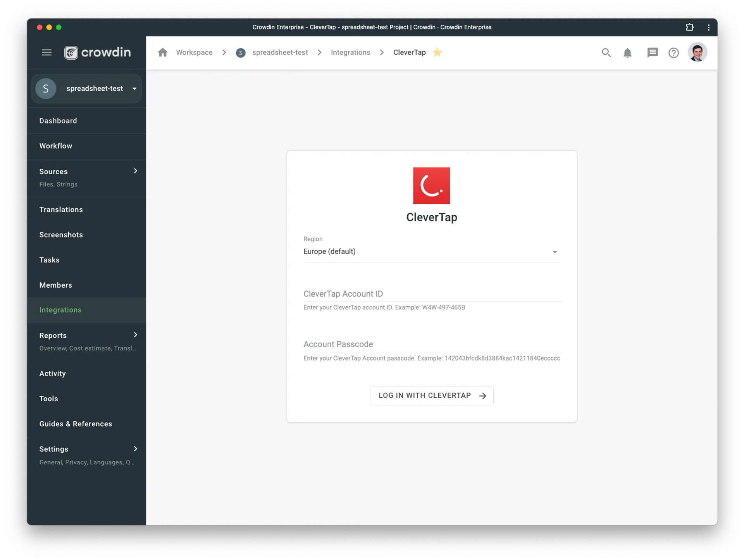
Task: Open notifications bell
Action: click(627, 53)
